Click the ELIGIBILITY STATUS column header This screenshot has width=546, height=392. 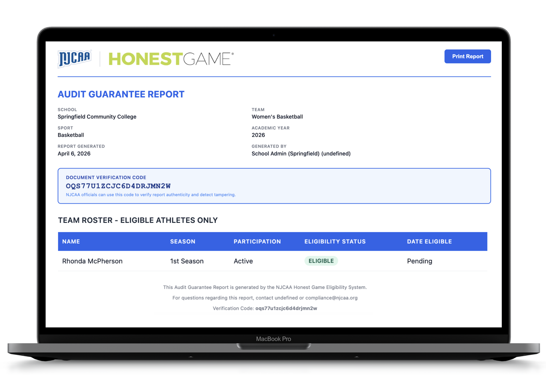(x=335, y=241)
